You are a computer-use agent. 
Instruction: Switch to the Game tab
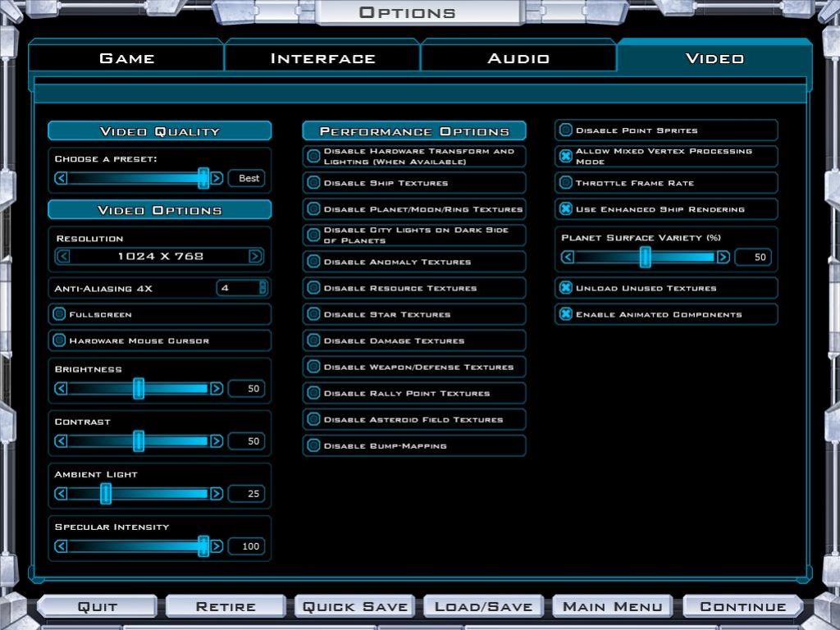(126, 58)
